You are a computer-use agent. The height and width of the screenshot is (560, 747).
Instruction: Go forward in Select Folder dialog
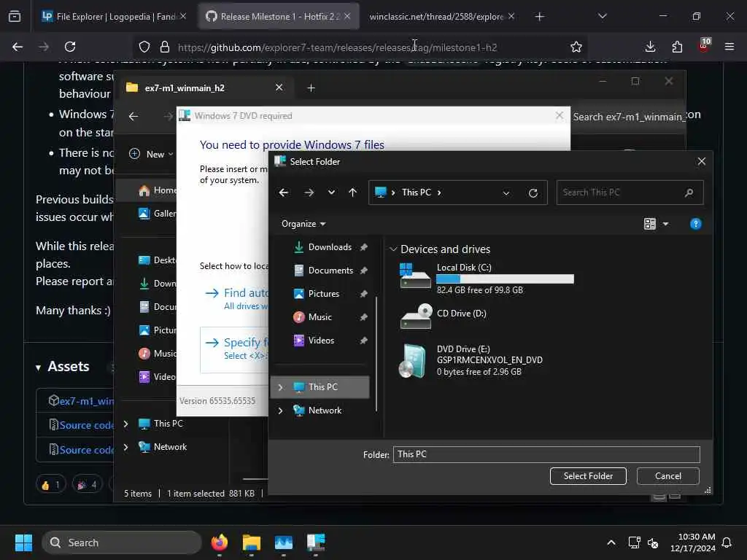309,192
